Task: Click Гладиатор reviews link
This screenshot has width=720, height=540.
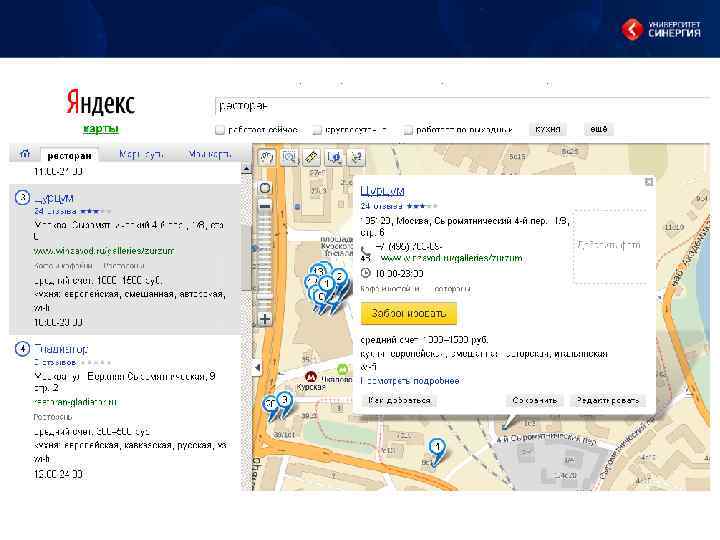Action: [55, 363]
